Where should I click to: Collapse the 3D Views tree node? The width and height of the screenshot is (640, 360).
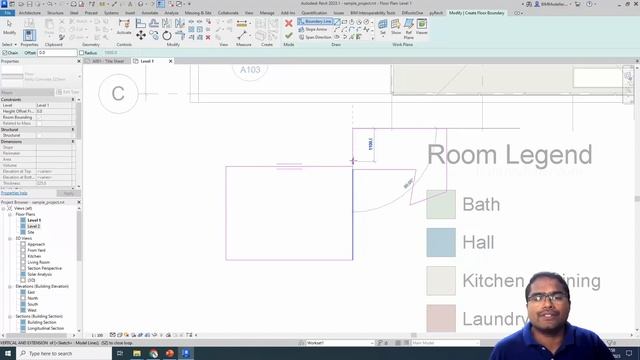pos(10,238)
